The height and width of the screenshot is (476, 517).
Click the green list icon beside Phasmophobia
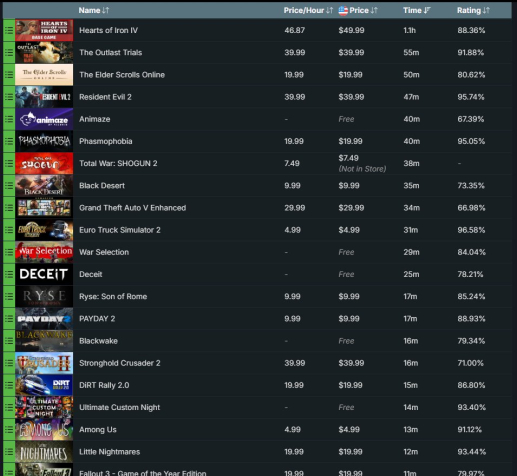(9, 141)
